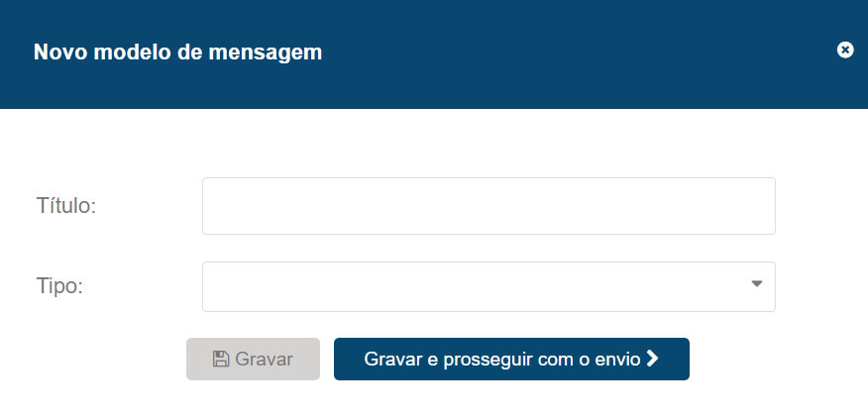
Task: Close the Novo modelo de mensagem dialog
Action: point(845,50)
